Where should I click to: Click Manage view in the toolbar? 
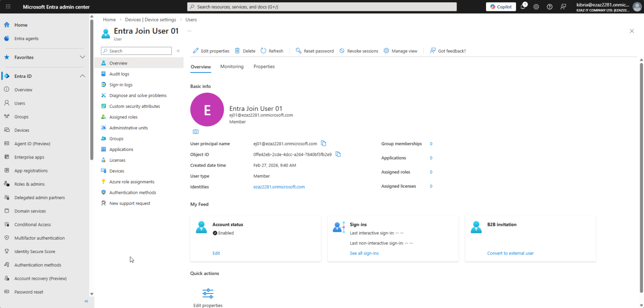(x=401, y=51)
